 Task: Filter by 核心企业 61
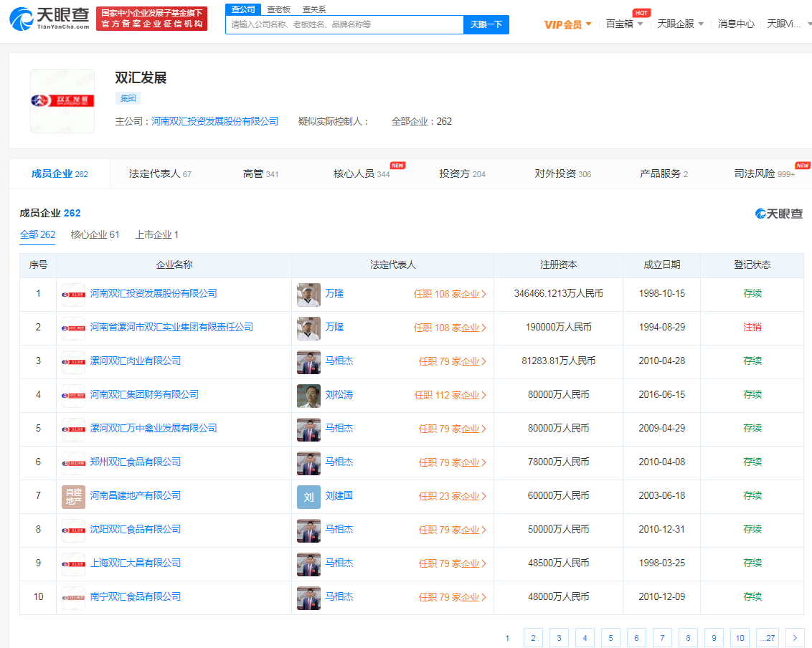95,234
